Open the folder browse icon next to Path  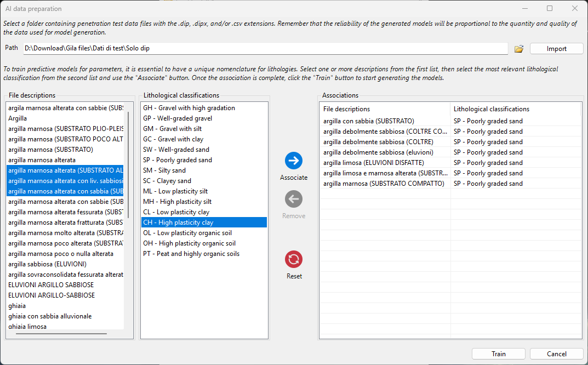pyautogui.click(x=519, y=49)
